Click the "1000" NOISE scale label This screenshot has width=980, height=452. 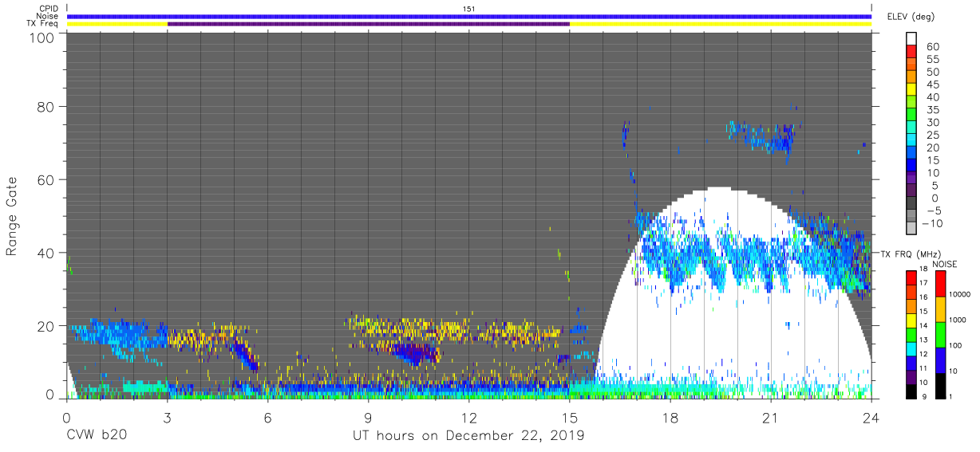(x=959, y=320)
